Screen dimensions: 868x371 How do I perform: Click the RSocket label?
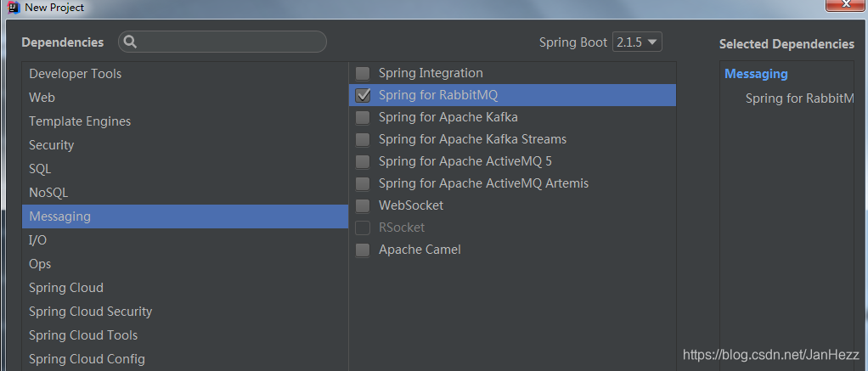pos(402,228)
